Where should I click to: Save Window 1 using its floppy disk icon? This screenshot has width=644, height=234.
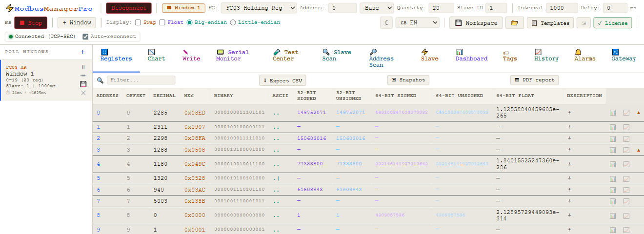(x=83, y=84)
